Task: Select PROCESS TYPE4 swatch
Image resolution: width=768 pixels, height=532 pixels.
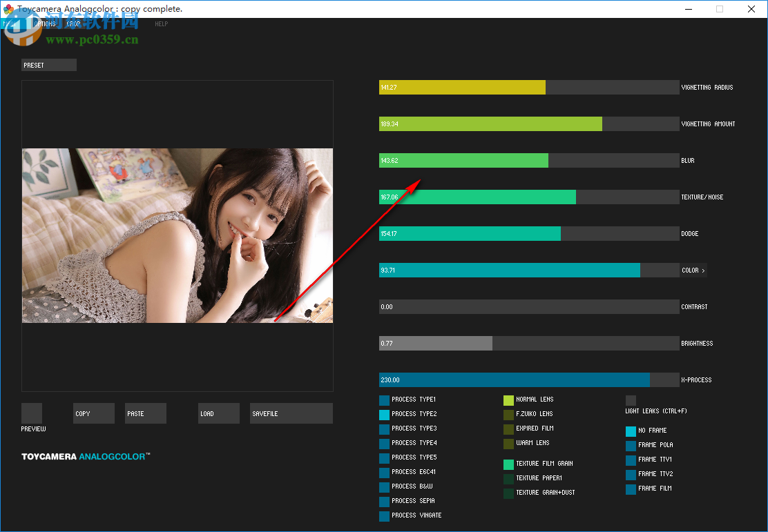Action: coord(385,444)
